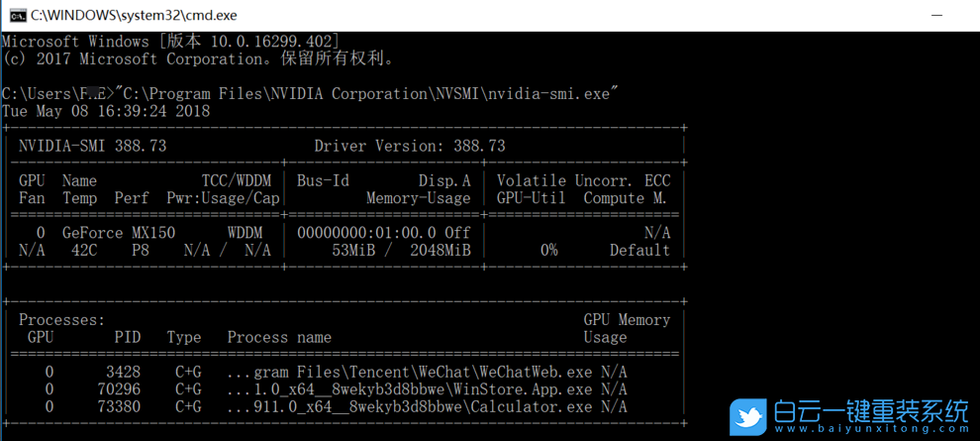
Task: Click the 2048MiB total memory value
Action: click(x=440, y=251)
